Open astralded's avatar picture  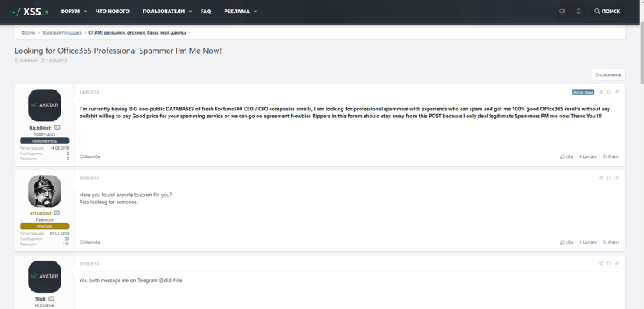click(44, 191)
